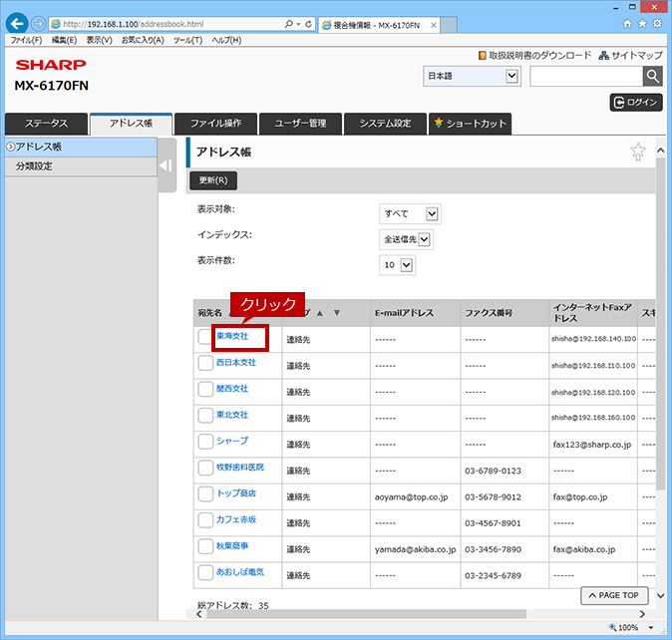Open the 表示対象 すべて dropdown
The width and height of the screenshot is (672, 640).
tap(410, 213)
